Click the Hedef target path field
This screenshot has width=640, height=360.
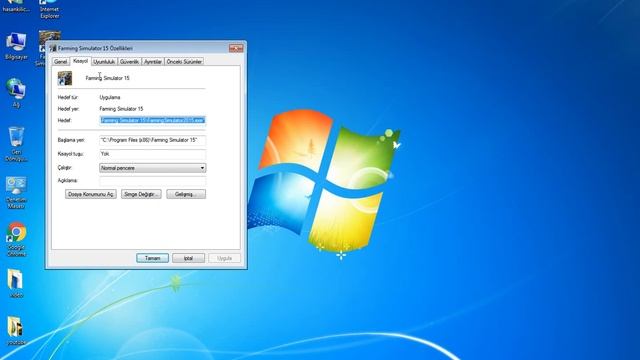point(152,120)
